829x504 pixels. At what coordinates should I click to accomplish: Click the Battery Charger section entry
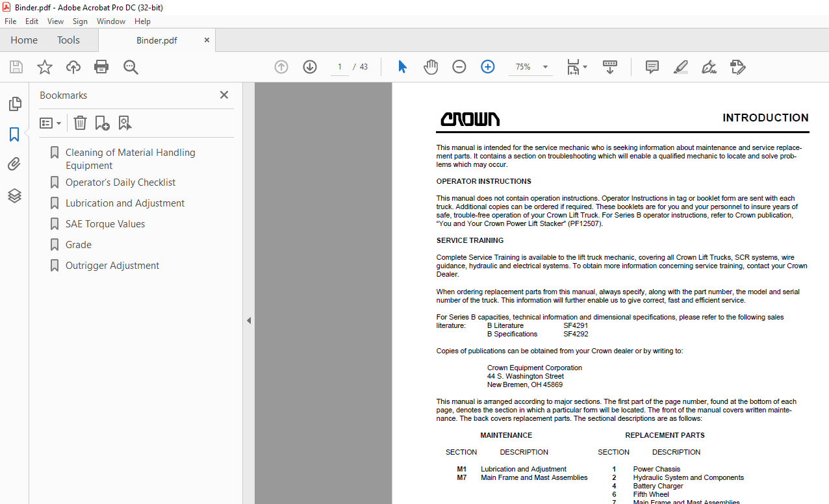click(658, 486)
